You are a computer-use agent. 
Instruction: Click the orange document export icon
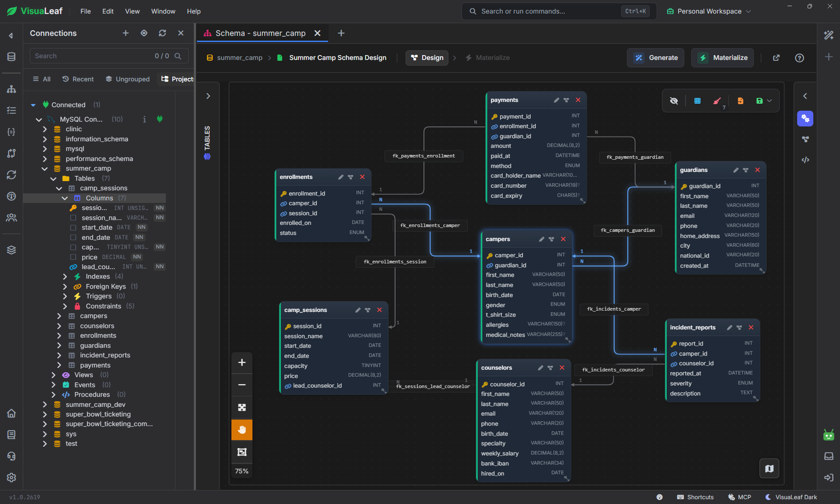pyautogui.click(x=740, y=101)
